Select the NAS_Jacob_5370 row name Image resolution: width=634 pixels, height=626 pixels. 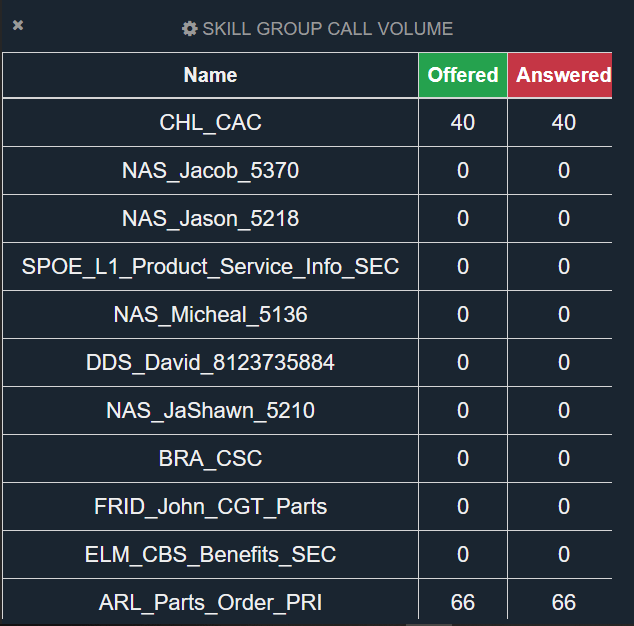tap(210, 171)
